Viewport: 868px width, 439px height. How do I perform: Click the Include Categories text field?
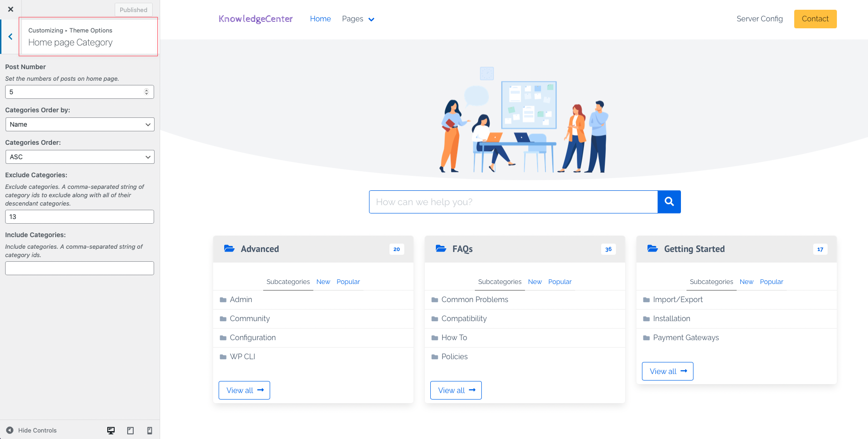point(79,268)
